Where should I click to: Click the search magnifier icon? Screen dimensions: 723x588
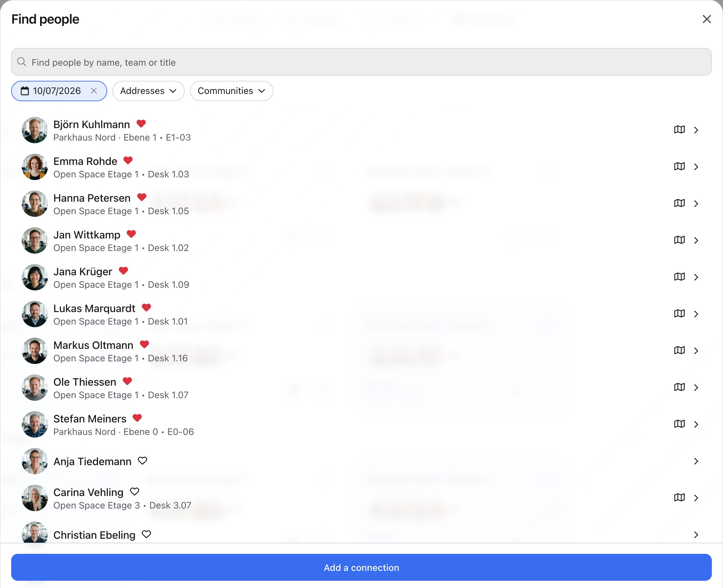point(22,62)
